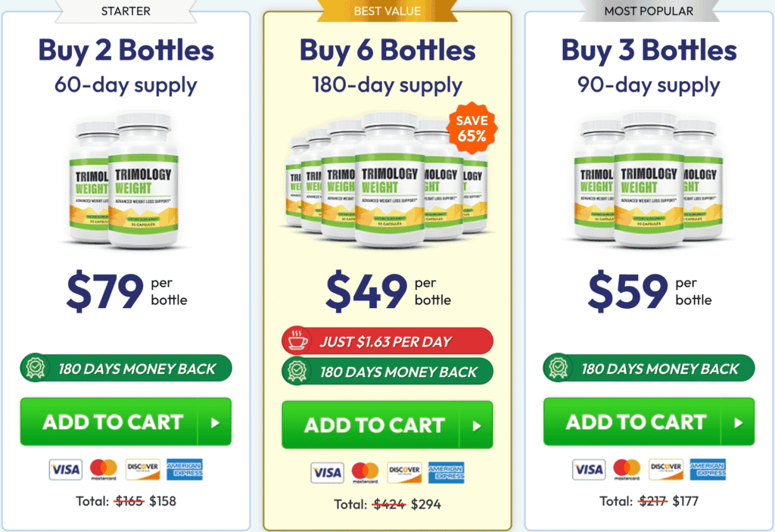Image resolution: width=775 pixels, height=532 pixels.
Task: Click the MOST POPULAR banner
Action: point(649,11)
